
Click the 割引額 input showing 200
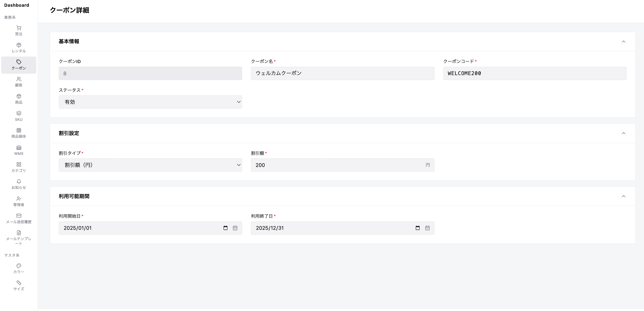(343, 165)
